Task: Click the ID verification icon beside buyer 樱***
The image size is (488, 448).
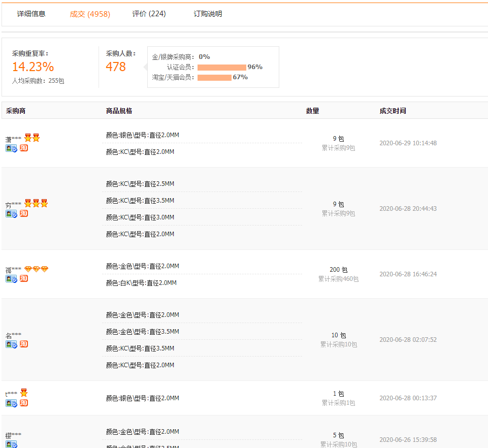Action: click(11, 444)
